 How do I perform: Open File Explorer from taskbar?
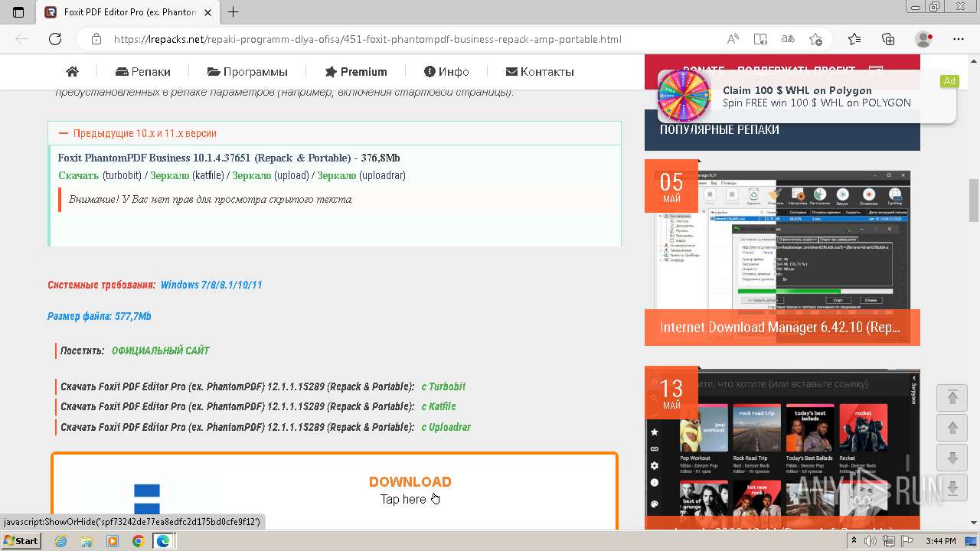coord(87,541)
